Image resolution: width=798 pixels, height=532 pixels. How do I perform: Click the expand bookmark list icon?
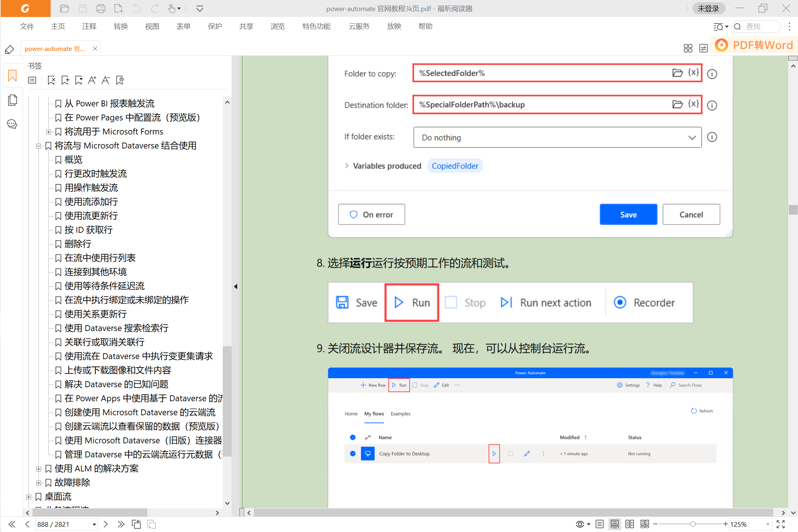32,80
